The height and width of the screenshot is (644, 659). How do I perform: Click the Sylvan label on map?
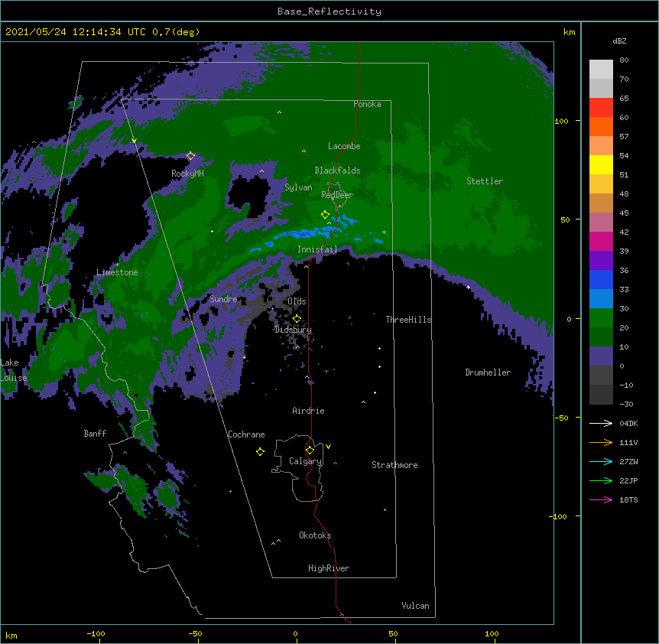tap(298, 187)
